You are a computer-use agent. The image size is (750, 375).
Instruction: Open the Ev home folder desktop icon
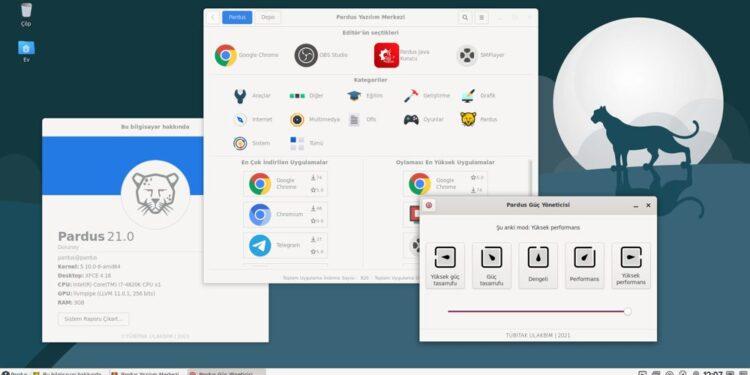(26, 52)
